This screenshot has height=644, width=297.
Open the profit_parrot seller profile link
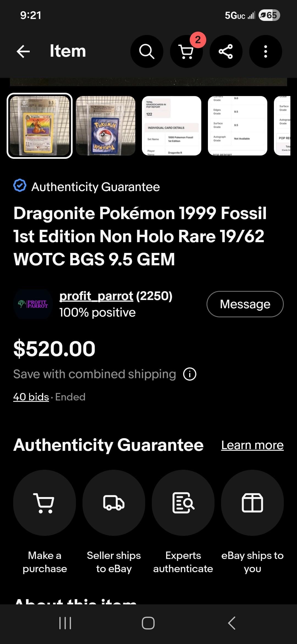[x=96, y=296]
